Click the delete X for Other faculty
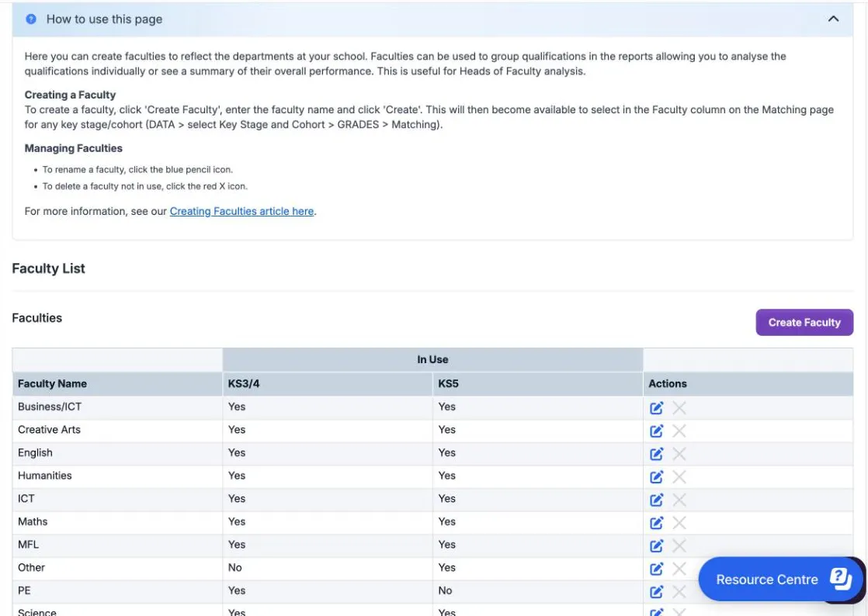The width and height of the screenshot is (868, 616). 679,569
